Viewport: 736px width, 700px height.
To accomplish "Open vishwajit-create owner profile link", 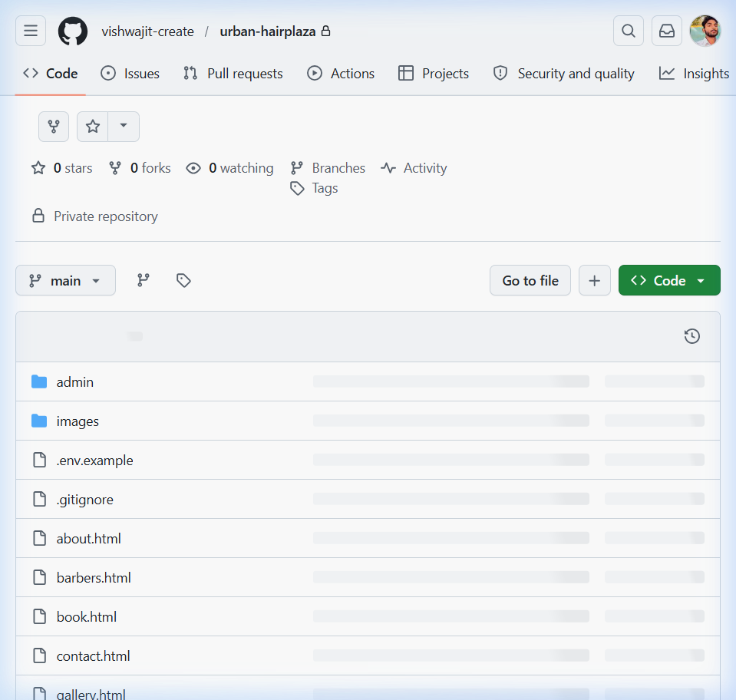I will click(148, 31).
